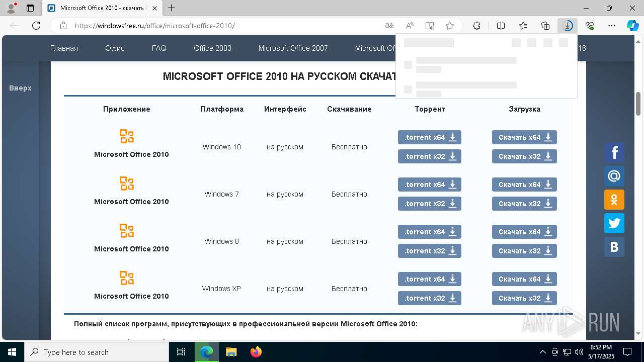644x362 pixels.
Task: Select the Microsoft Office 2010 browser tab
Action: pyautogui.click(x=102, y=8)
